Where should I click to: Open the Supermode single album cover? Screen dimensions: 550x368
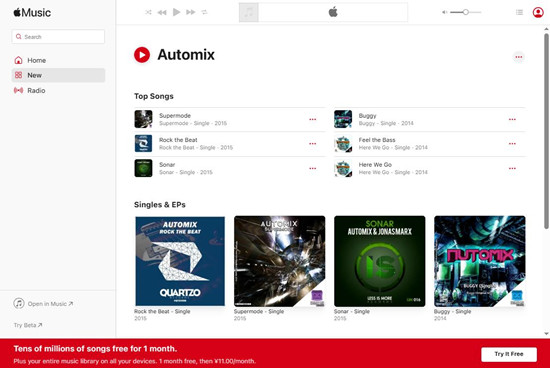[280, 261]
